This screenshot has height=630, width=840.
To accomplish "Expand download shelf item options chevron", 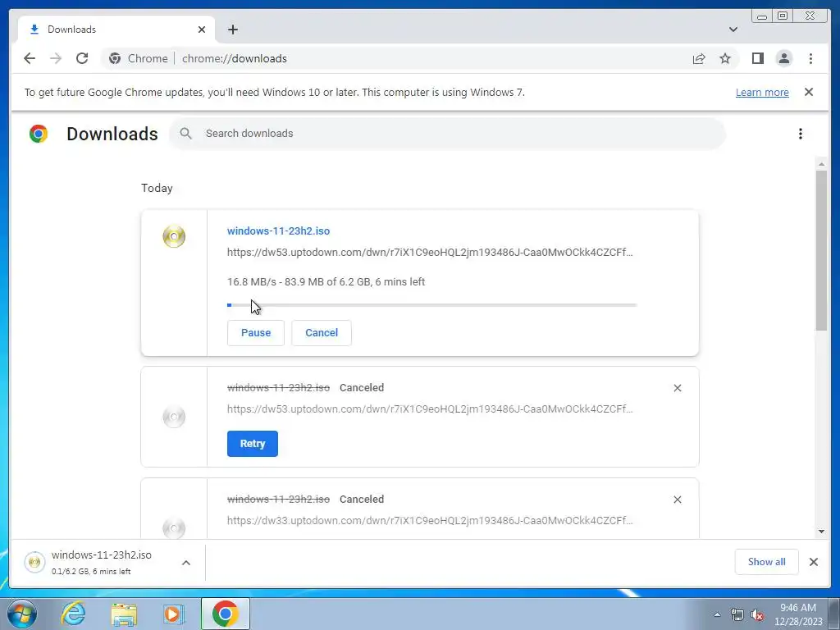I will 186,563.
